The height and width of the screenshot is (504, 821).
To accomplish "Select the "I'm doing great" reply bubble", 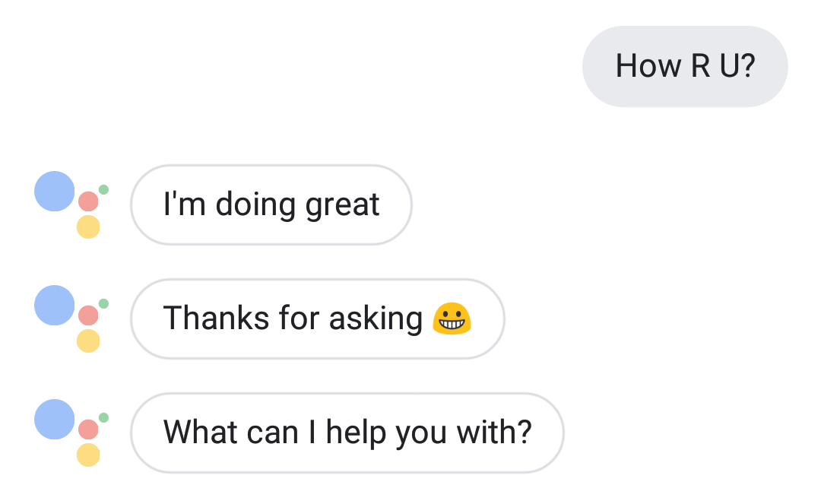I will point(271,204).
